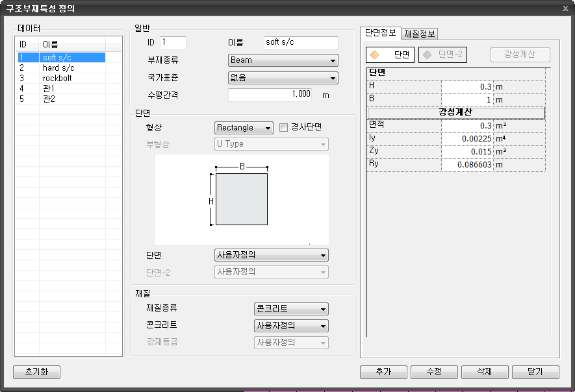Select the 단면정보 tab

click(381, 32)
